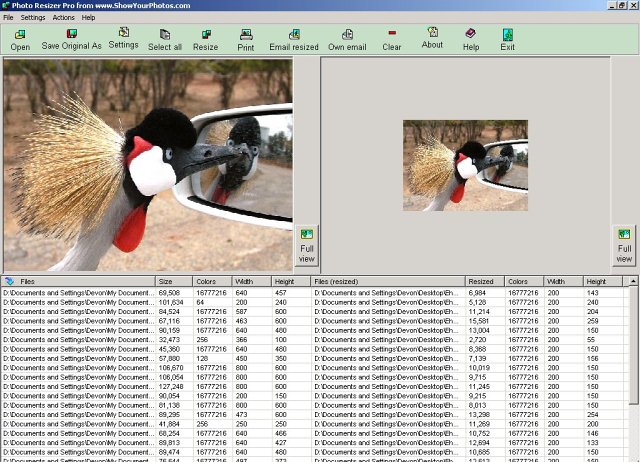Click the arrow icon in Files header
The height and width of the screenshot is (462, 640).
[9, 281]
